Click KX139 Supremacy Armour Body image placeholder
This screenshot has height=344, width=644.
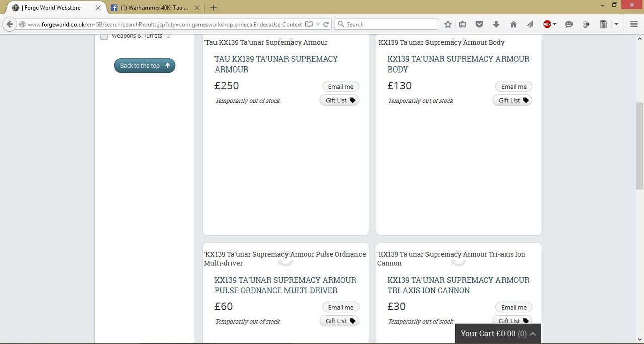(x=458, y=42)
